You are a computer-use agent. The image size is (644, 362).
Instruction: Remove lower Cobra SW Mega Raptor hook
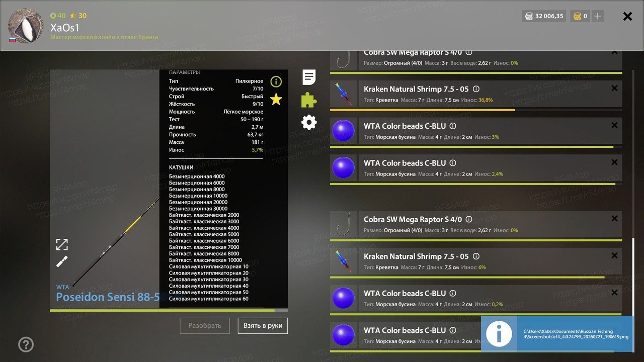tap(614, 219)
